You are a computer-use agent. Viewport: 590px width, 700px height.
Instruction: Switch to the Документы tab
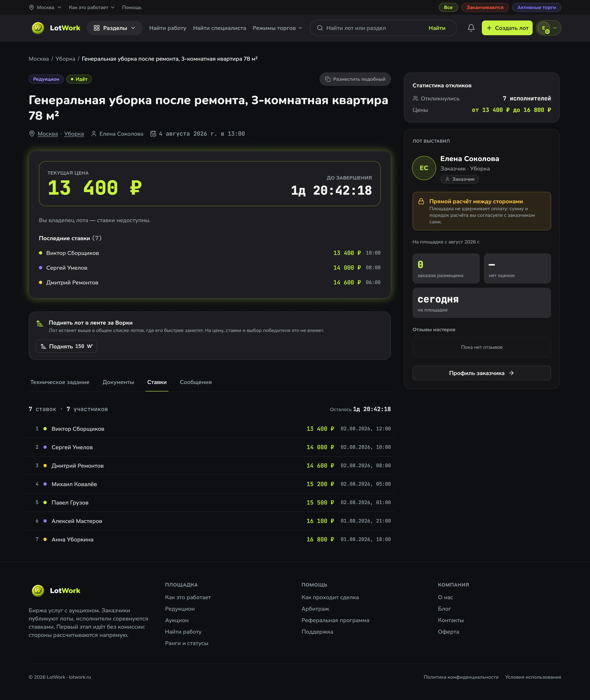click(118, 382)
